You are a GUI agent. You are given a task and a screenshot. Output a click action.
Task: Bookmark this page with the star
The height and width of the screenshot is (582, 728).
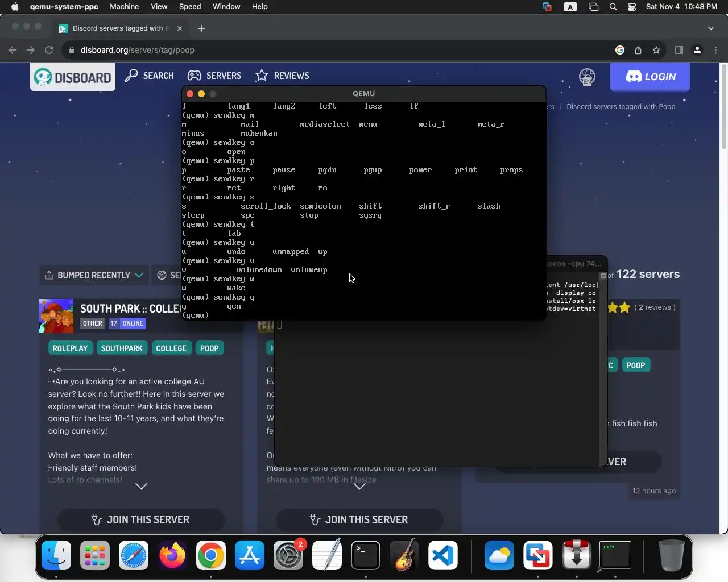[x=656, y=50]
